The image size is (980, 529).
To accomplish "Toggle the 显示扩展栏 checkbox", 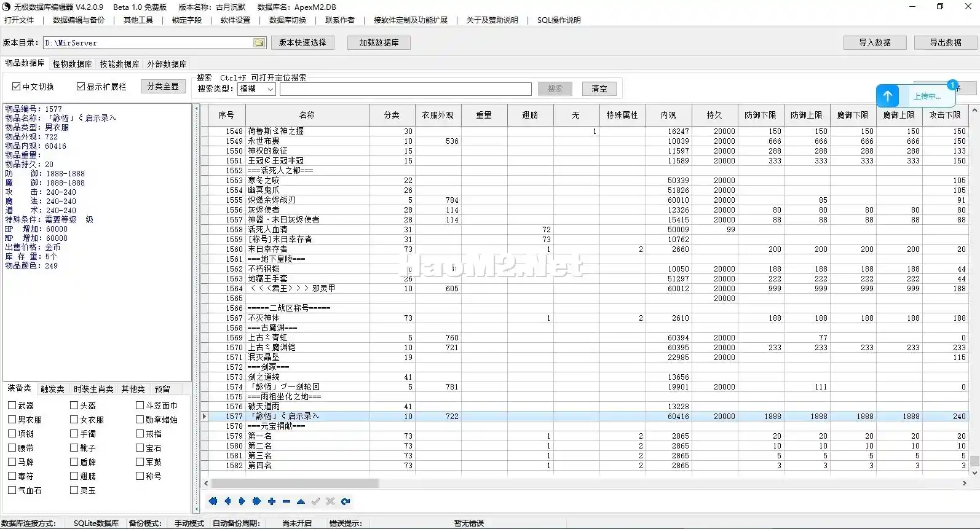I will tap(81, 87).
